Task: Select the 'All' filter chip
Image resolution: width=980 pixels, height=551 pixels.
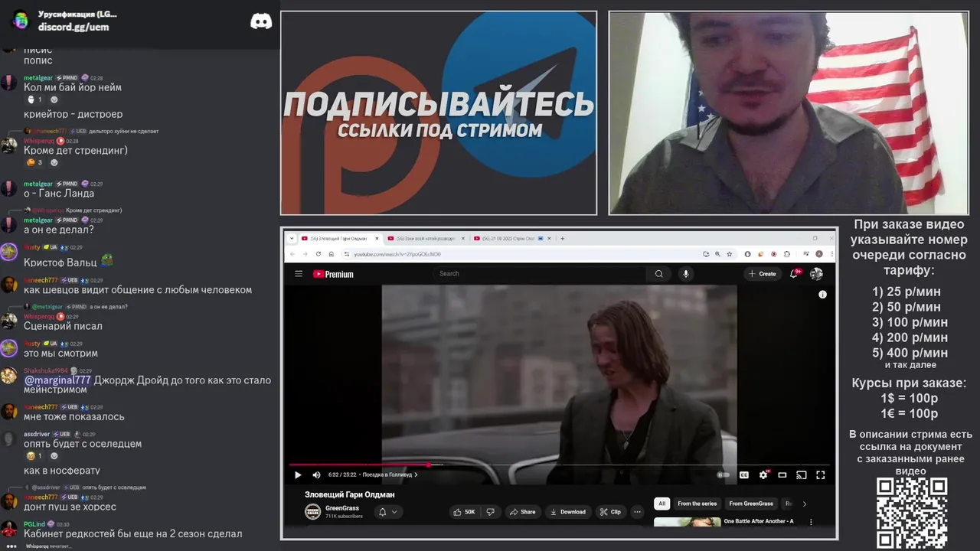Action: click(662, 504)
